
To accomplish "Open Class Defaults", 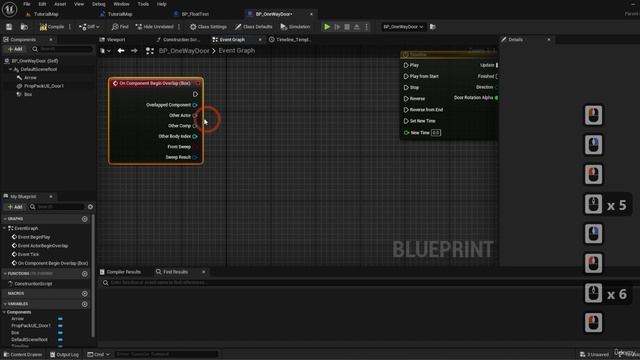I will (x=253, y=27).
